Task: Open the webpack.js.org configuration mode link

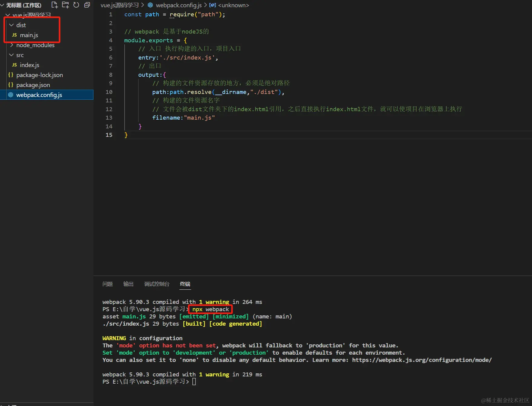Action: (422, 360)
